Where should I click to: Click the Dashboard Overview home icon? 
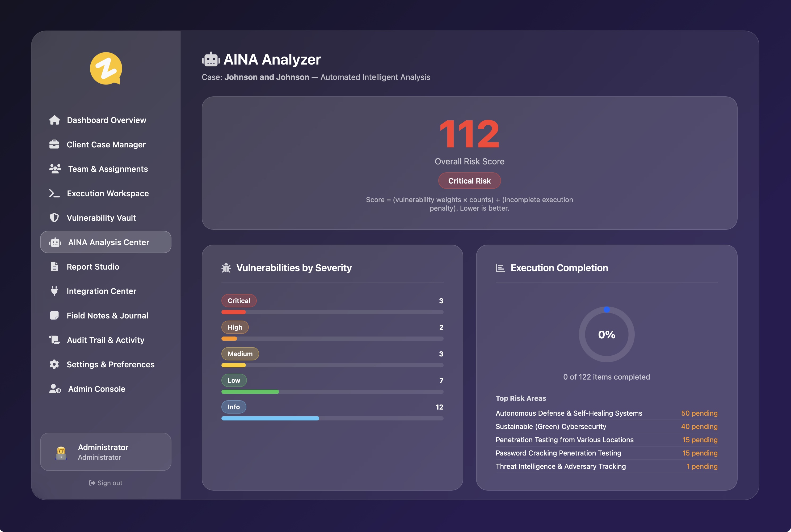pos(54,120)
